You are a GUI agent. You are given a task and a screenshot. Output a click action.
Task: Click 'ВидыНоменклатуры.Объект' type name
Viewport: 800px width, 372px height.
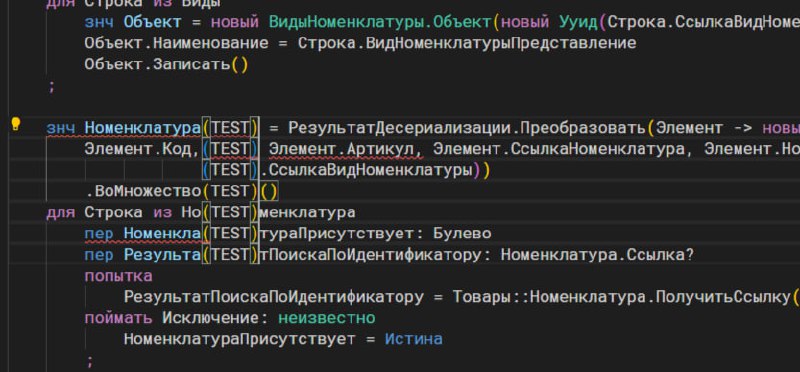pyautogui.click(x=380, y=22)
